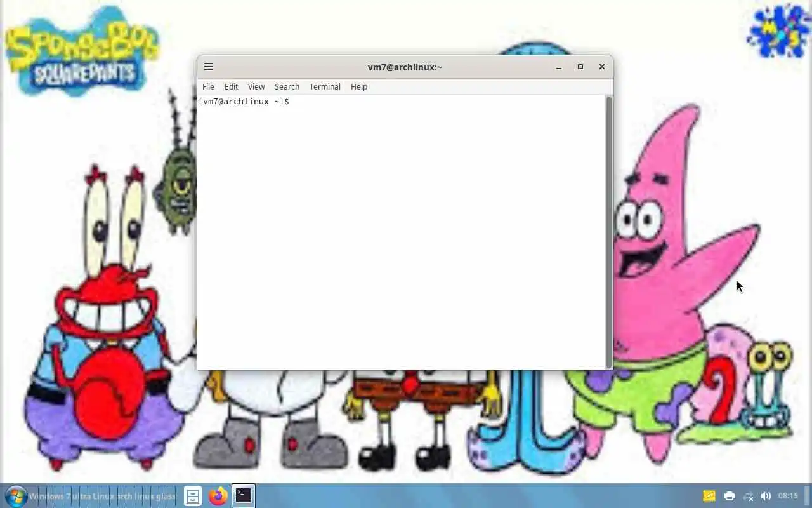Click the volume speaker icon
Image resolution: width=812 pixels, height=508 pixels.
click(766, 496)
